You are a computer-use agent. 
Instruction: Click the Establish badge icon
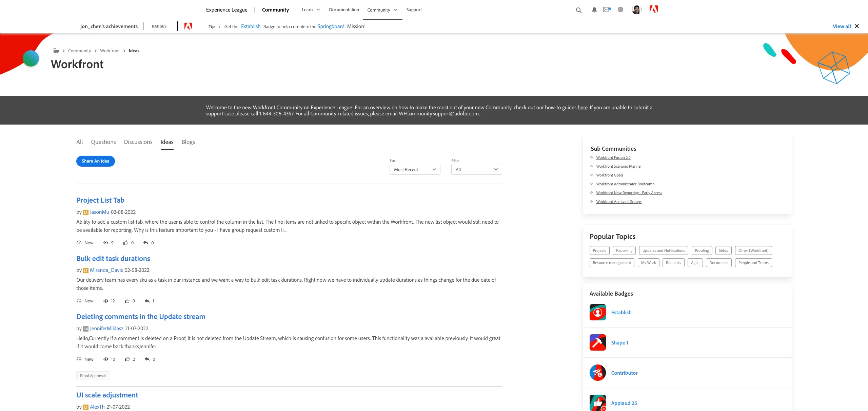coord(597,312)
